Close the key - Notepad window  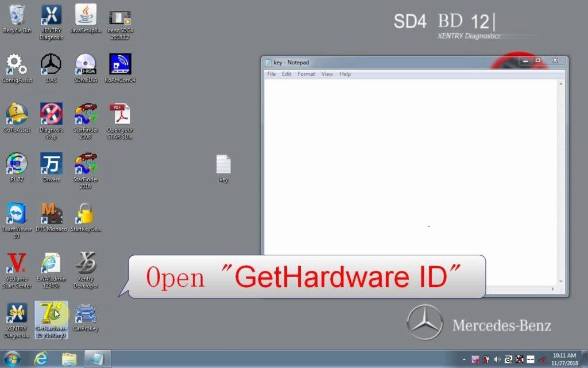click(555, 61)
